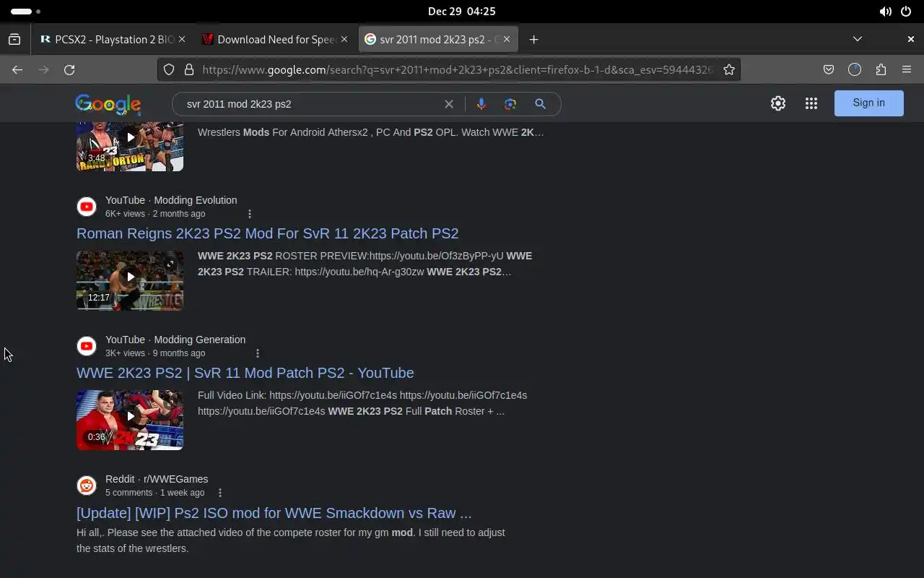
Task: Close the svr 2011 mod search tab
Action: [x=507, y=39]
